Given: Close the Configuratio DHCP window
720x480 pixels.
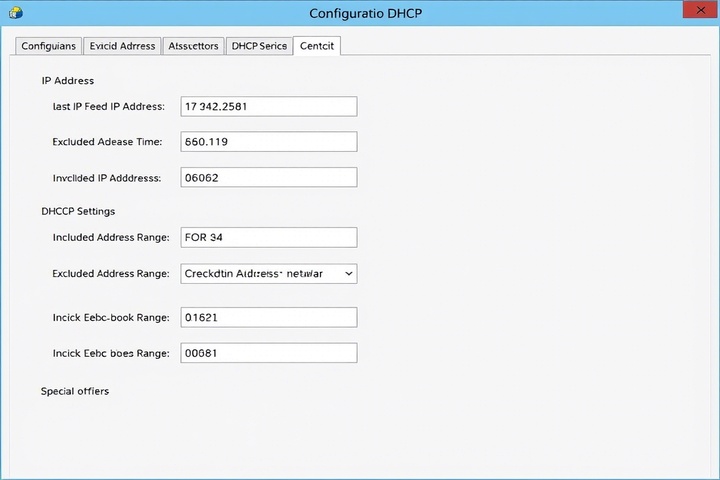Looking at the screenshot, I should coord(696,13).
